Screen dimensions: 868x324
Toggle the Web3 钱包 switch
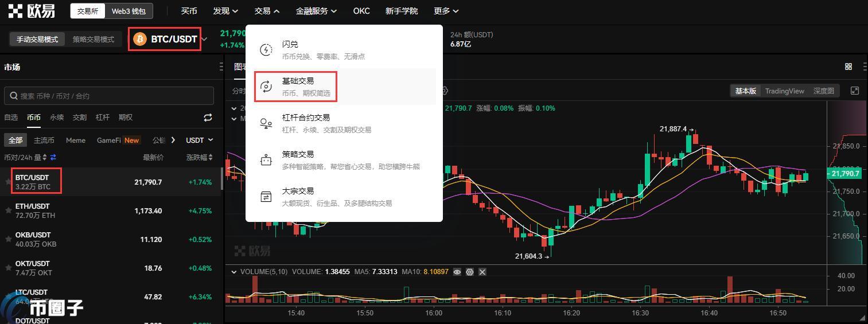click(129, 11)
